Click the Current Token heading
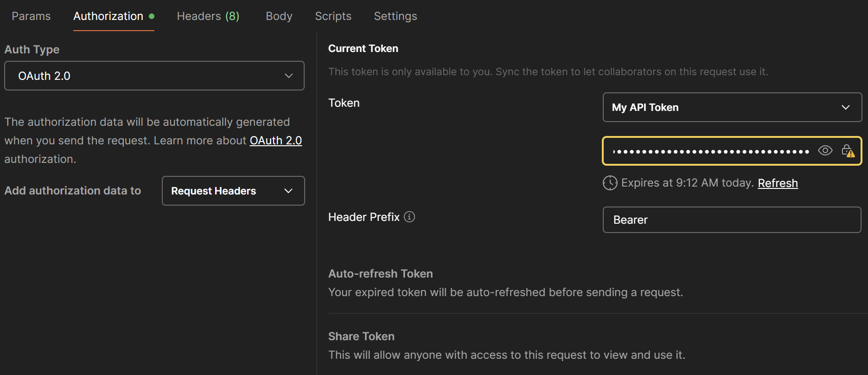The image size is (868, 375). click(x=363, y=48)
